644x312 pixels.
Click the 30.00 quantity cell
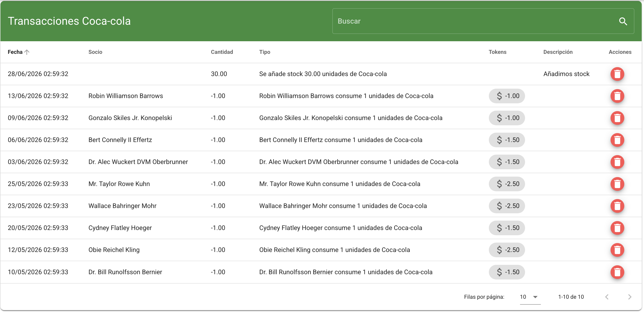coord(219,74)
